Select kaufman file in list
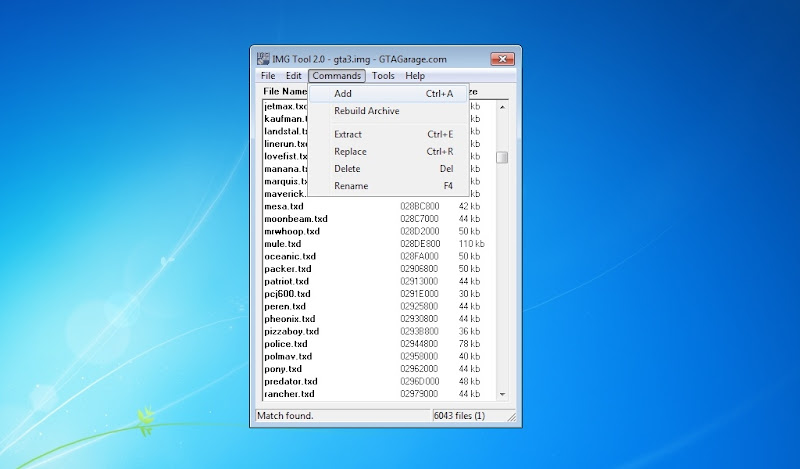The height and width of the screenshot is (469, 800). point(286,119)
